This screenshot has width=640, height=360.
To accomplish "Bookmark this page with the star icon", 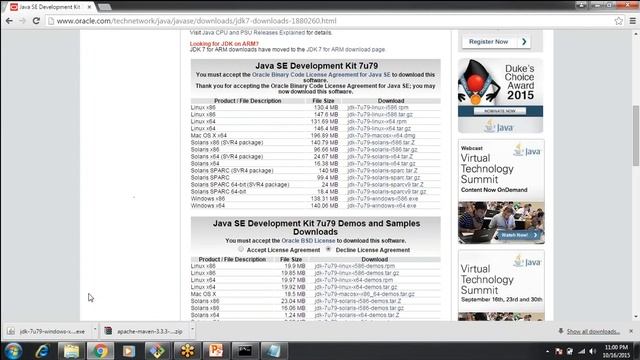I will pyautogui.click(x=618, y=21).
